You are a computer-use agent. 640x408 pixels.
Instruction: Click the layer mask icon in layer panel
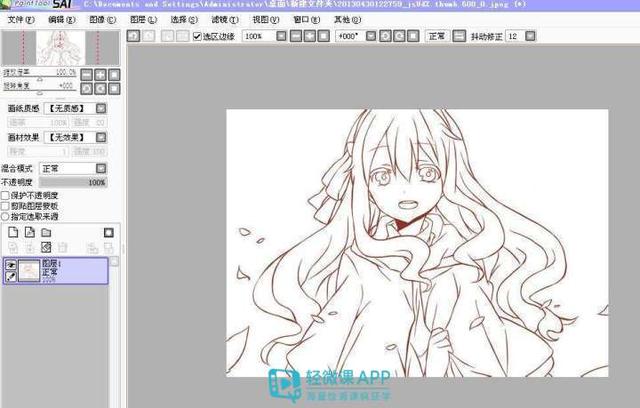click(108, 233)
